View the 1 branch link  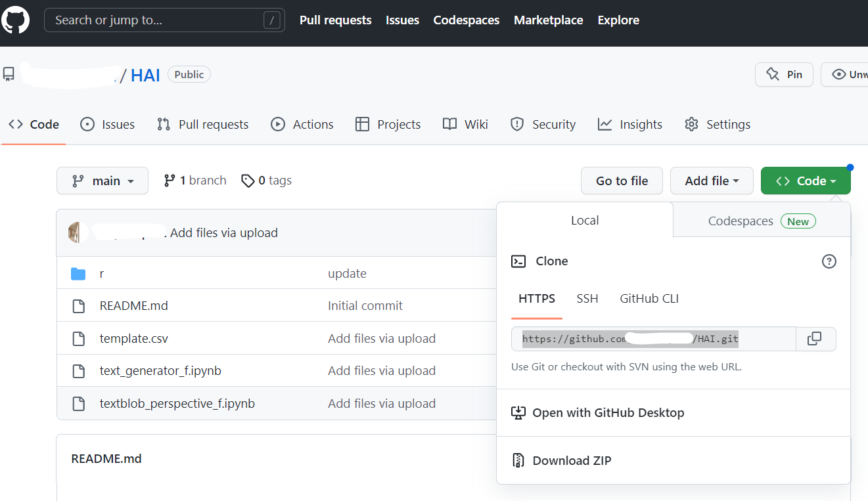[194, 181]
